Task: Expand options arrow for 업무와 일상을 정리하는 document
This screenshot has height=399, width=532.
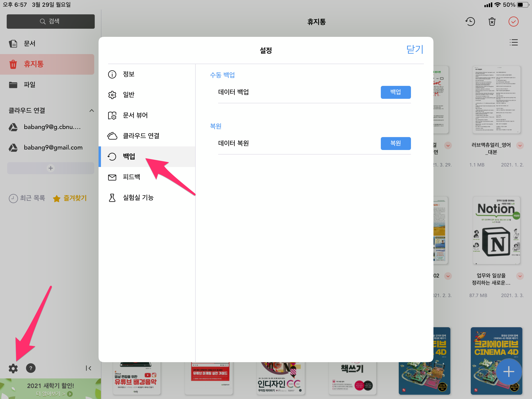Action: coord(520,276)
